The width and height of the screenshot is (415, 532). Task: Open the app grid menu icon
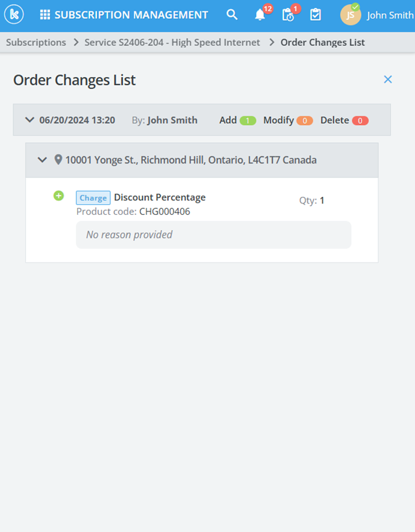click(x=45, y=15)
